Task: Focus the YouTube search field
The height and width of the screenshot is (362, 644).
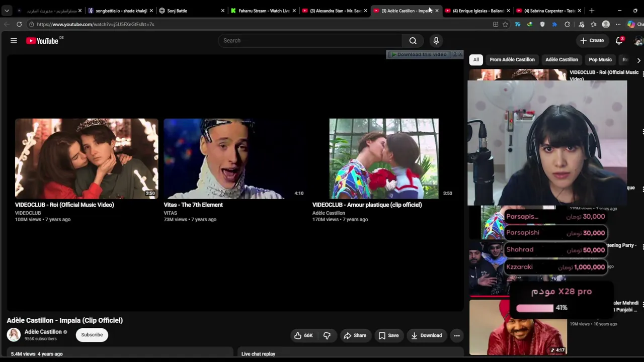Action: coord(310,41)
